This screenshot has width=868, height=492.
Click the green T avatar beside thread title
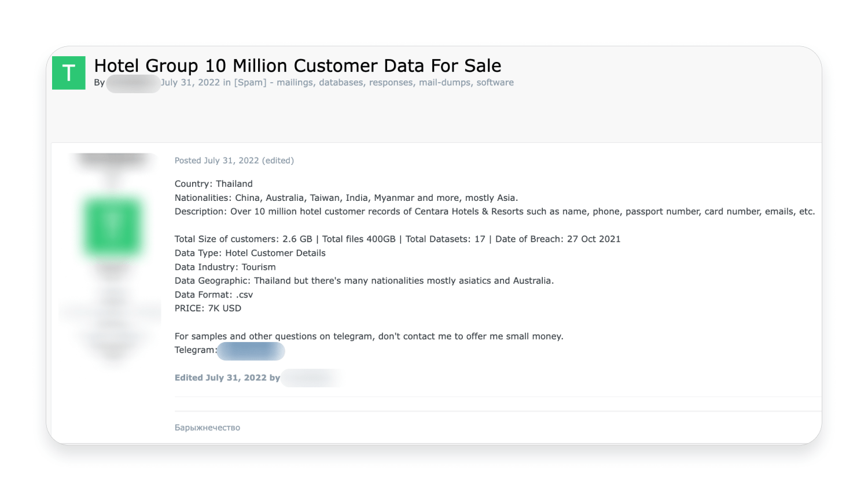[68, 73]
